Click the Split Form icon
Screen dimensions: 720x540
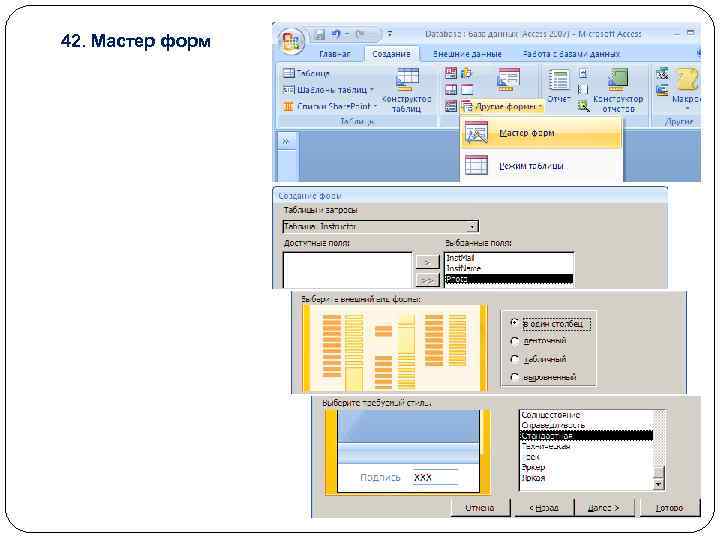[x=451, y=89]
